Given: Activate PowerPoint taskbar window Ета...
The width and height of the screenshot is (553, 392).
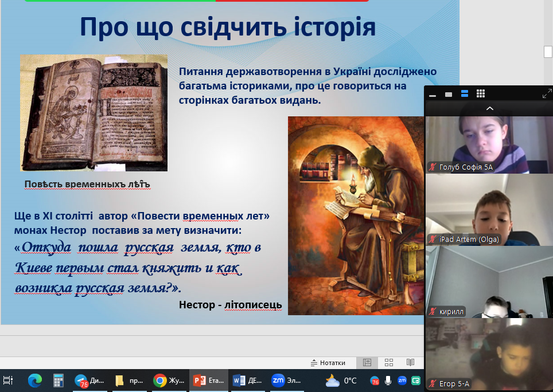Looking at the screenshot, I should point(209,381).
